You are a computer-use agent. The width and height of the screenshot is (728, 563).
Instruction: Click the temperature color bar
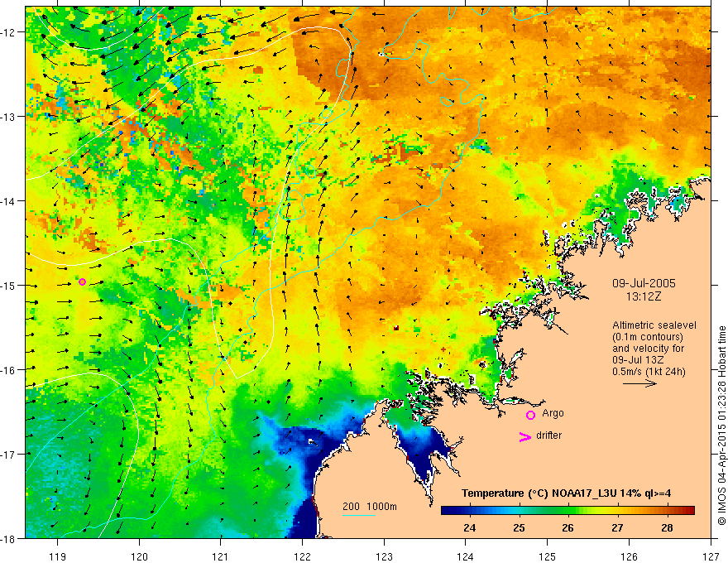(x=568, y=511)
